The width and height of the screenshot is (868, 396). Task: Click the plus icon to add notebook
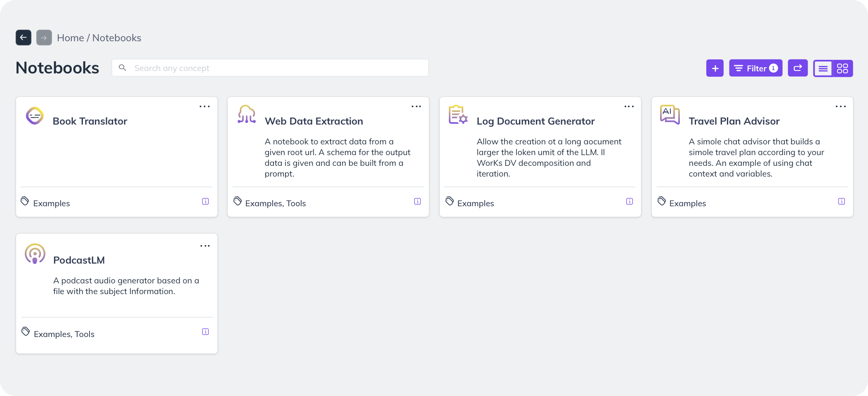point(715,68)
